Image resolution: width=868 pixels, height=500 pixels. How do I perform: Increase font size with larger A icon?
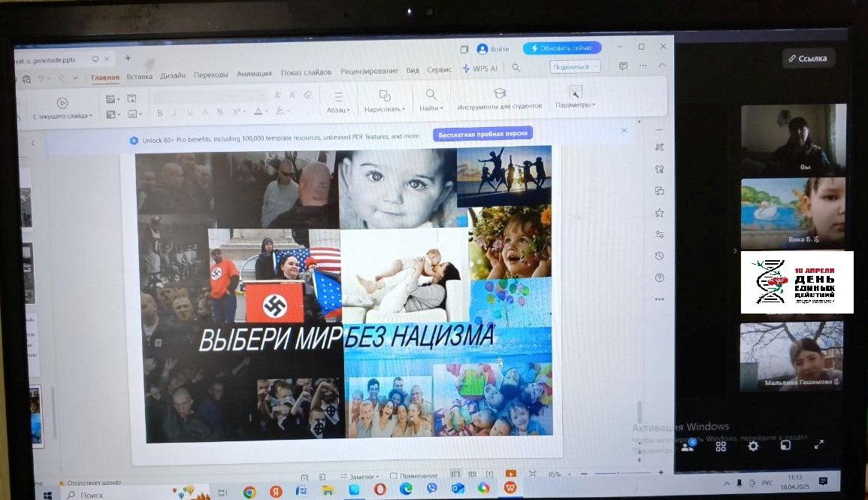point(278,95)
